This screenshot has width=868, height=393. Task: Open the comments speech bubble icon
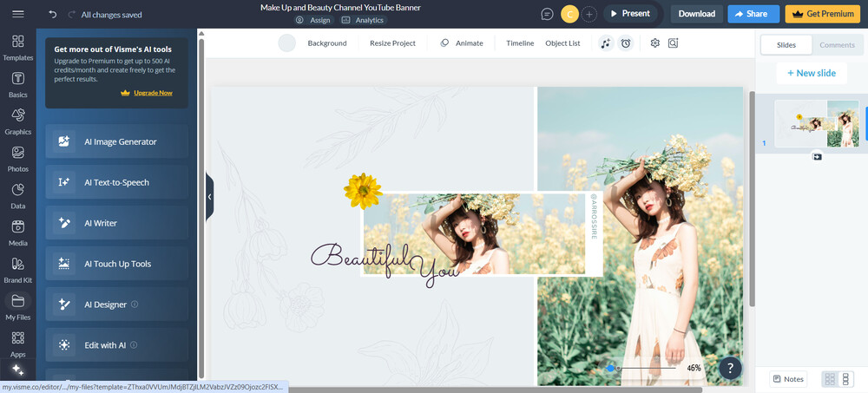pos(547,14)
